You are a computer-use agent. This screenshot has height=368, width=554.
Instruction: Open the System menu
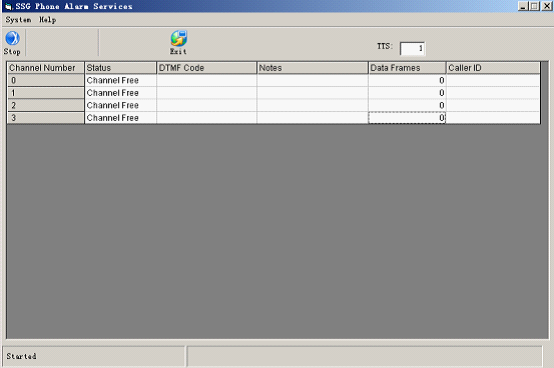[x=18, y=20]
